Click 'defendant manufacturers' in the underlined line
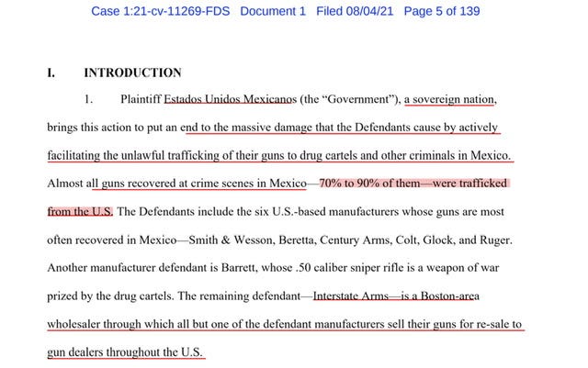588x368 pixels. 323,324
